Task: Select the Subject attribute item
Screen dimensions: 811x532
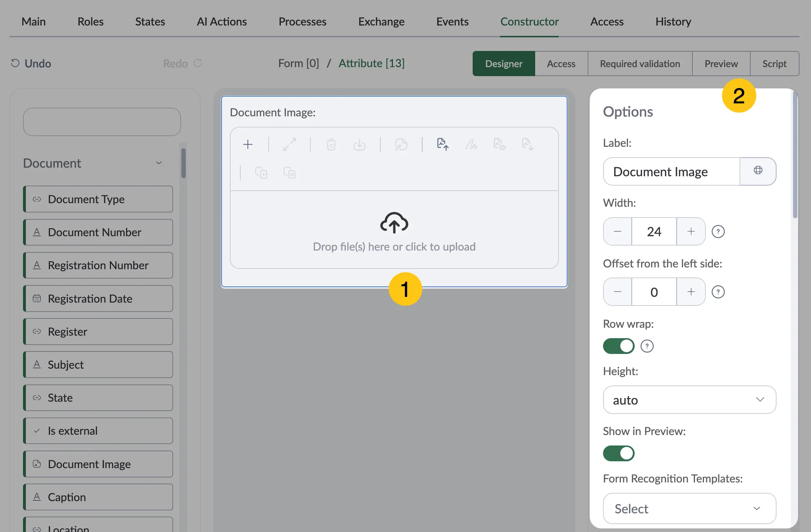Action: (98, 365)
